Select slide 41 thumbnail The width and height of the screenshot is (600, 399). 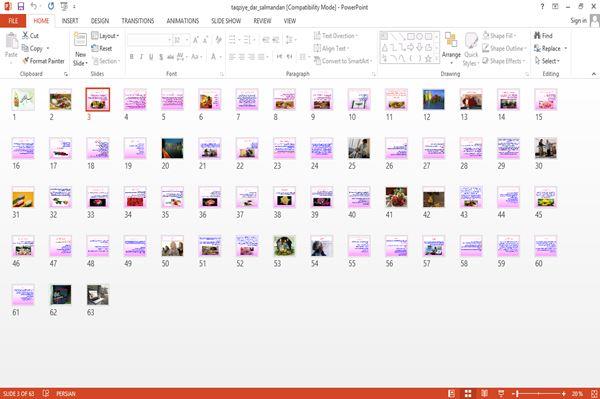point(396,197)
